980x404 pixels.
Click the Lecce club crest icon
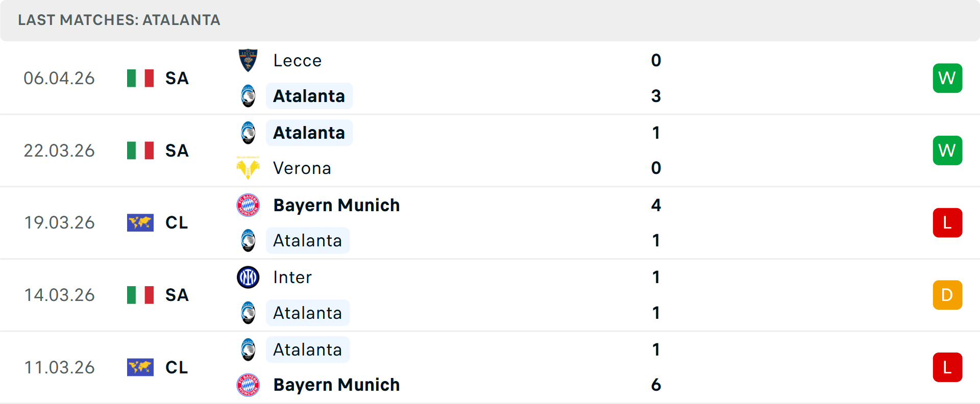click(x=248, y=60)
